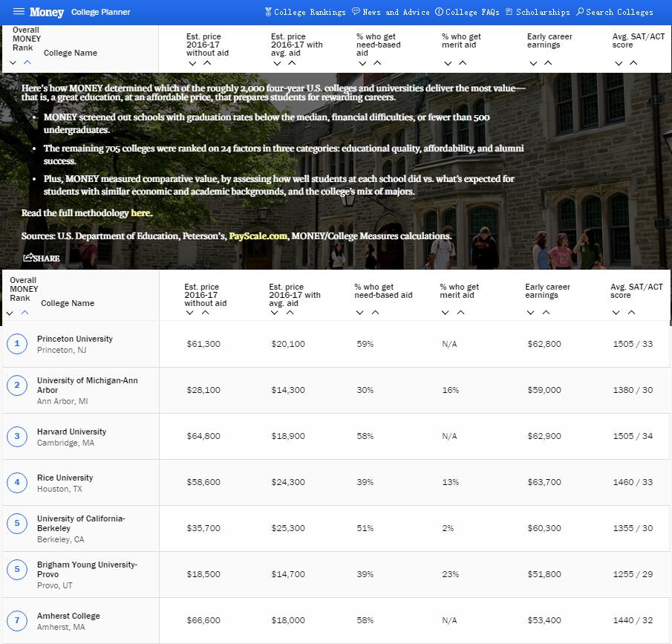
Task: Sort SAT/ACT score ascending in sticky header
Action: [633, 63]
